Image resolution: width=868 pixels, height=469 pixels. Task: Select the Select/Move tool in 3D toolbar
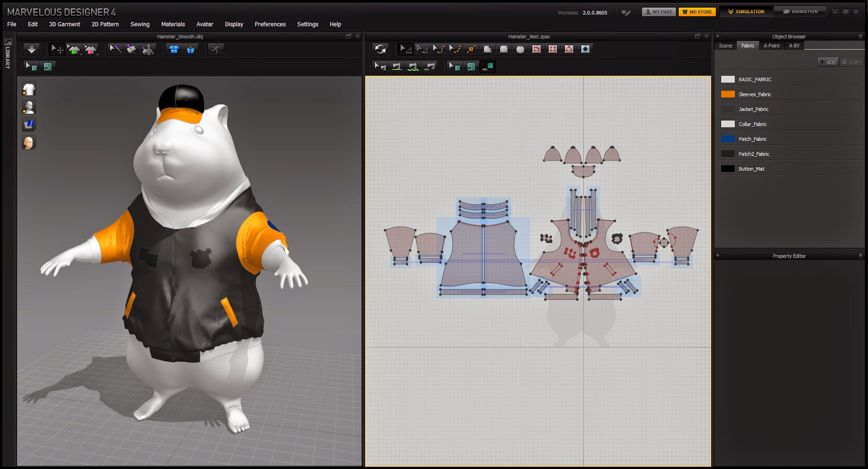tap(57, 49)
